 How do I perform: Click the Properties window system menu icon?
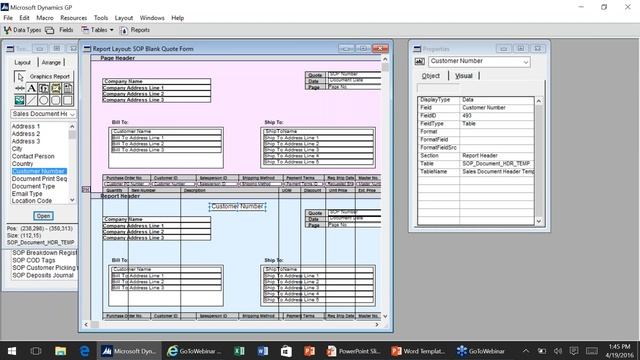(x=417, y=49)
